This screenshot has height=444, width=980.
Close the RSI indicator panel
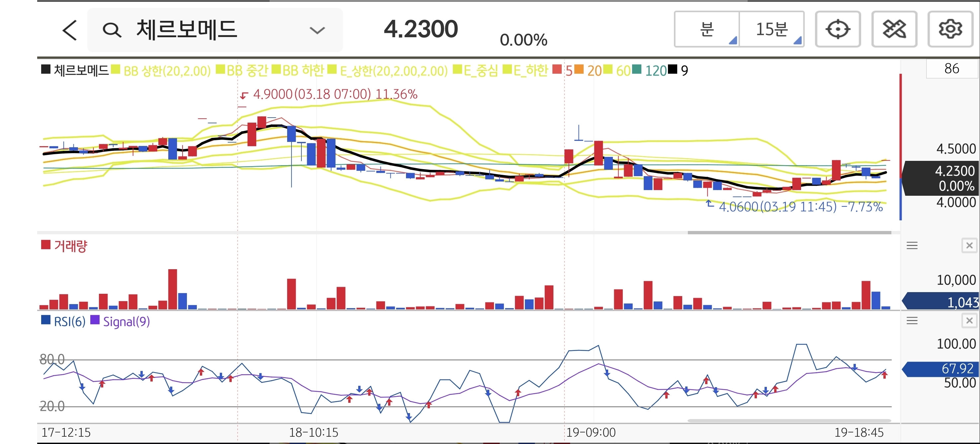pyautogui.click(x=969, y=321)
